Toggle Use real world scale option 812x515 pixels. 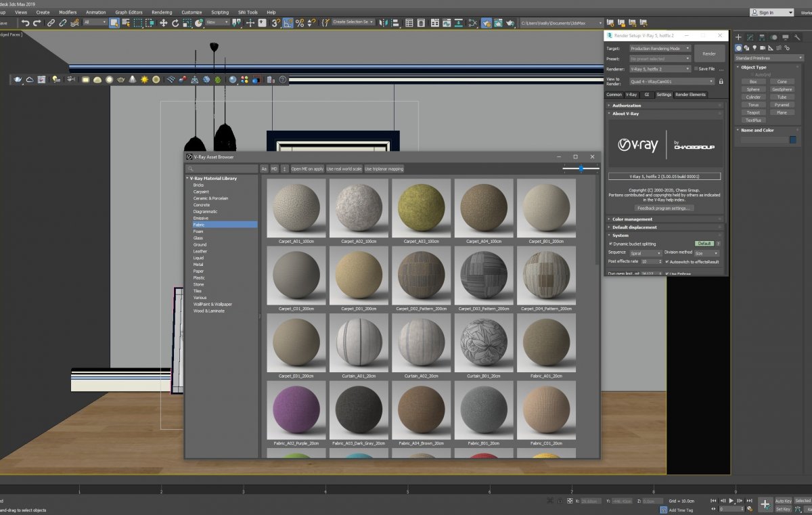344,169
